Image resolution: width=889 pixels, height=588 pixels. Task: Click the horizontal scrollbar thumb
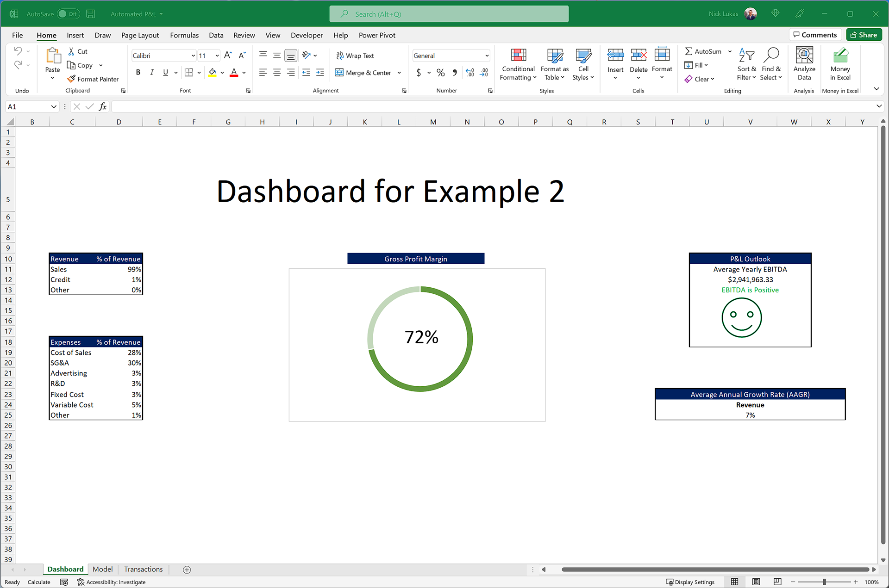[x=715, y=569]
